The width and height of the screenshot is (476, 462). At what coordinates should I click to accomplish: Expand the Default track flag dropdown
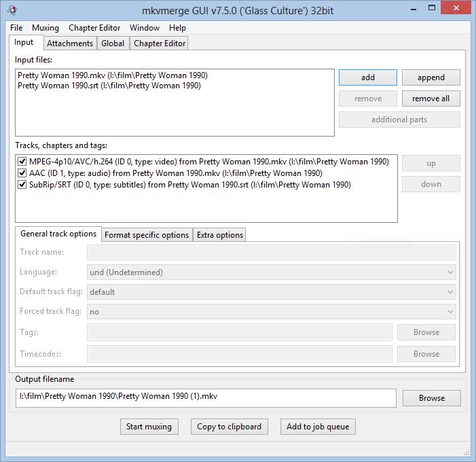272,292
